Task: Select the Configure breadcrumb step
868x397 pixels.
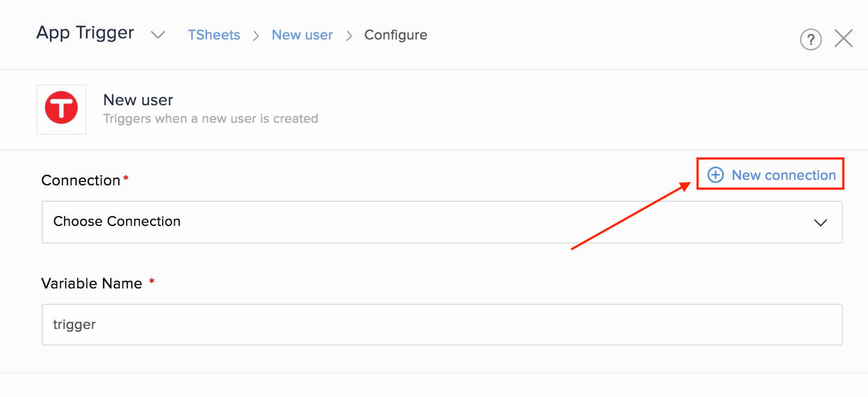Action: pos(396,35)
